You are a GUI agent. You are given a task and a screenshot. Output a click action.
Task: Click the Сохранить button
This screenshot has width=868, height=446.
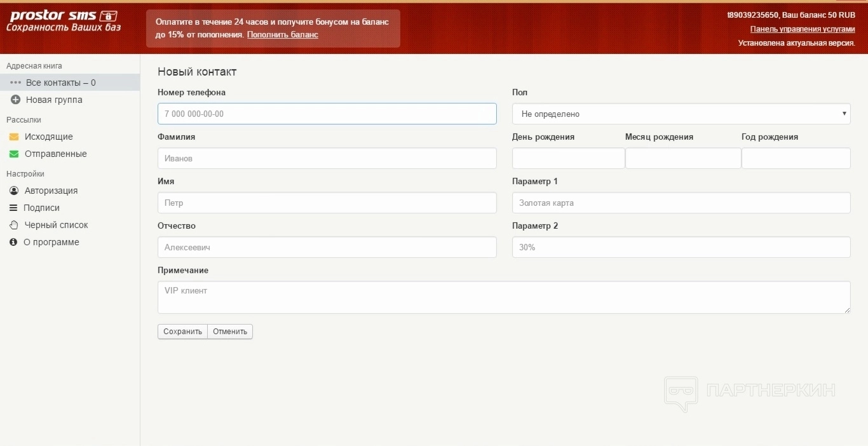(x=182, y=332)
